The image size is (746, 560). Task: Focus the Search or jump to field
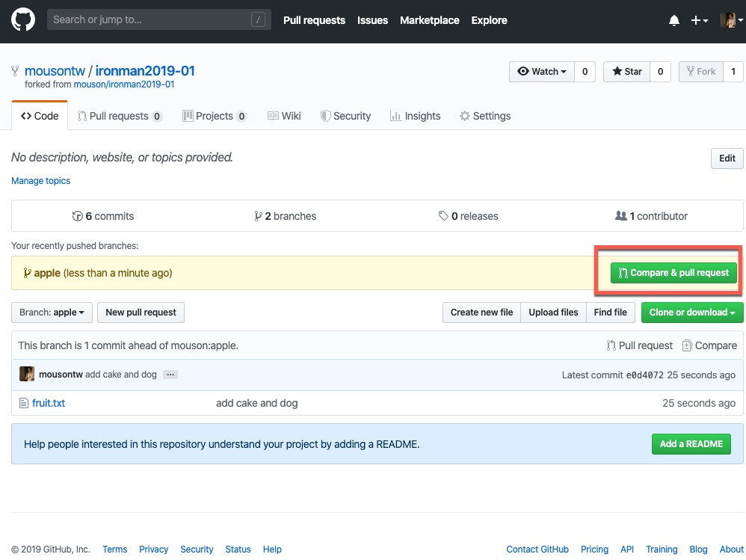(159, 20)
